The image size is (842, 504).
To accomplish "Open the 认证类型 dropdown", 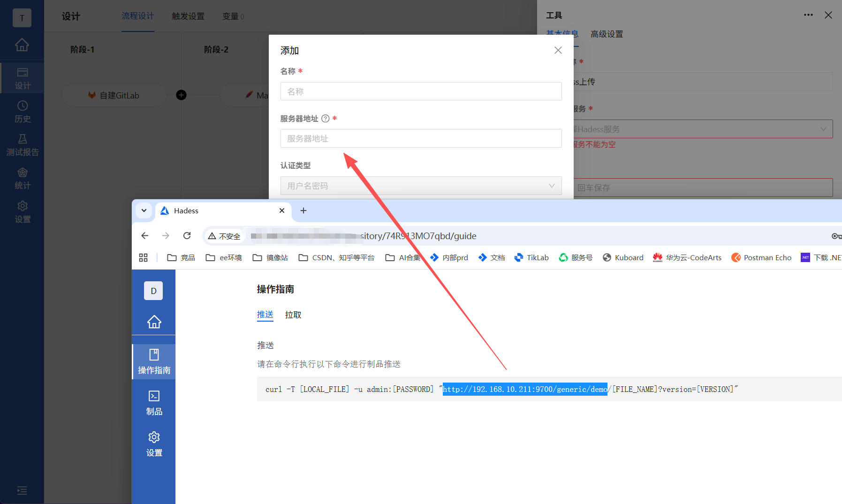I will [421, 186].
